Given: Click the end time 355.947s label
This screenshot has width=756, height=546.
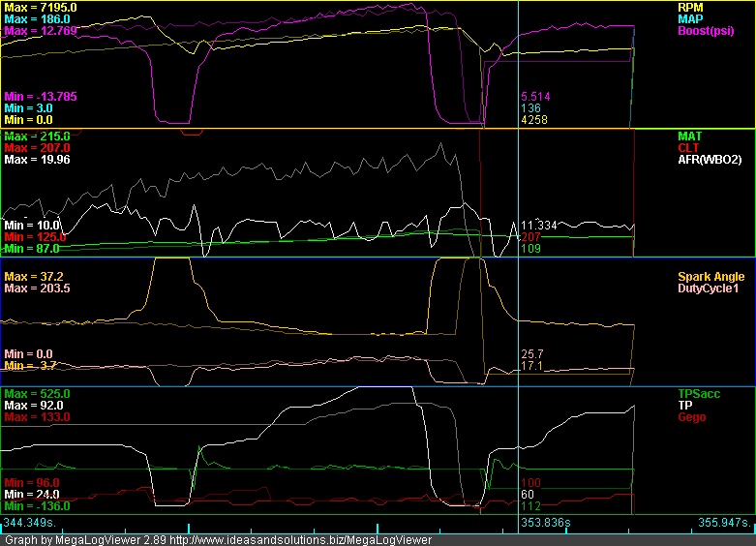Looking at the screenshot, I should pos(725,523).
